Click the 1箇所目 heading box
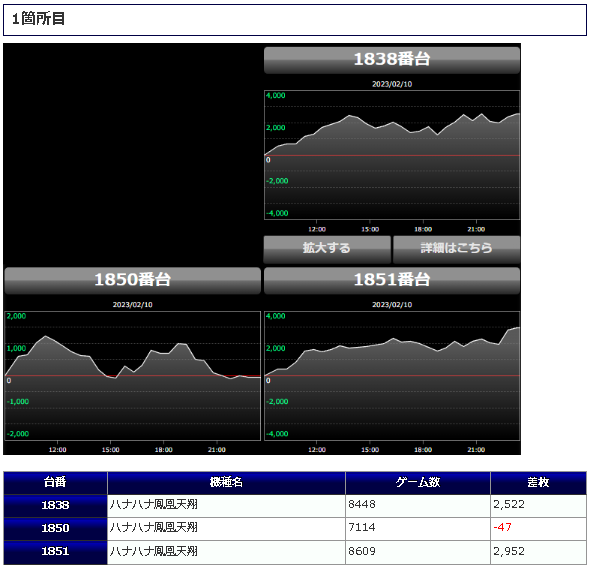The height and width of the screenshot is (570, 592). click(295, 20)
